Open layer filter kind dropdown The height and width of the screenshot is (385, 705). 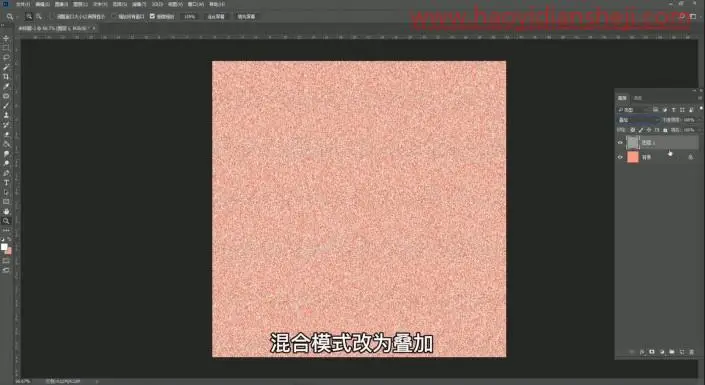[x=633, y=110]
